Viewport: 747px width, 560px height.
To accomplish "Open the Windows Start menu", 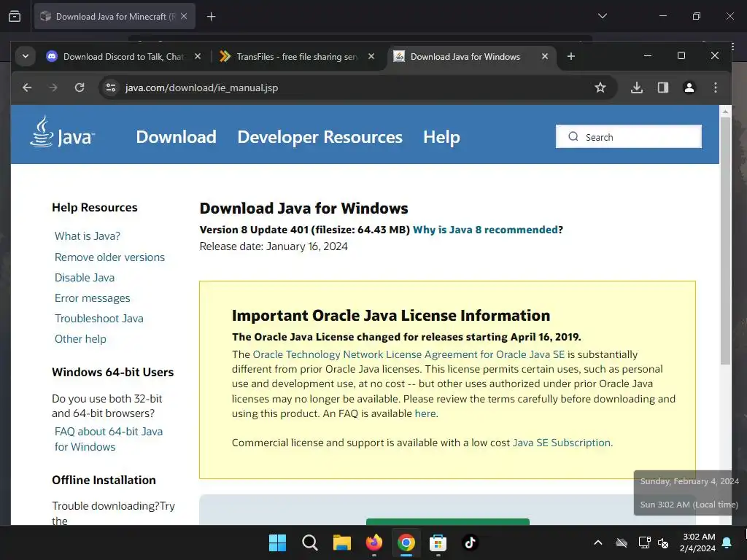I will click(277, 542).
